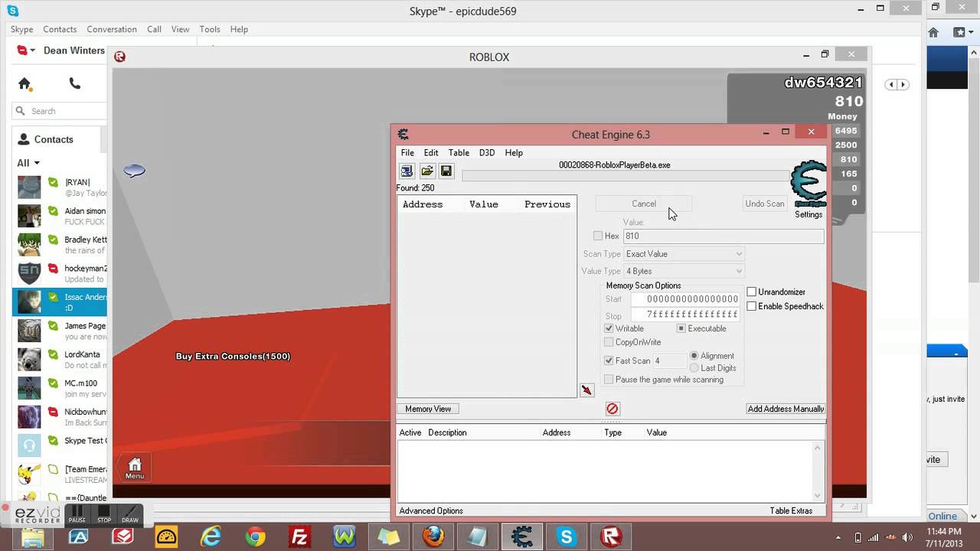Open Advanced Options in Cheat Engine
The width and height of the screenshot is (980, 551).
click(x=431, y=510)
